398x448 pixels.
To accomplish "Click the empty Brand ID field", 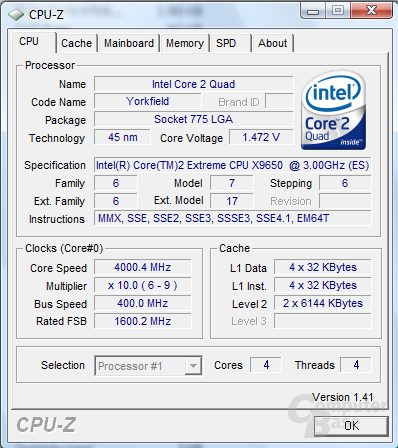I will pyautogui.click(x=279, y=101).
